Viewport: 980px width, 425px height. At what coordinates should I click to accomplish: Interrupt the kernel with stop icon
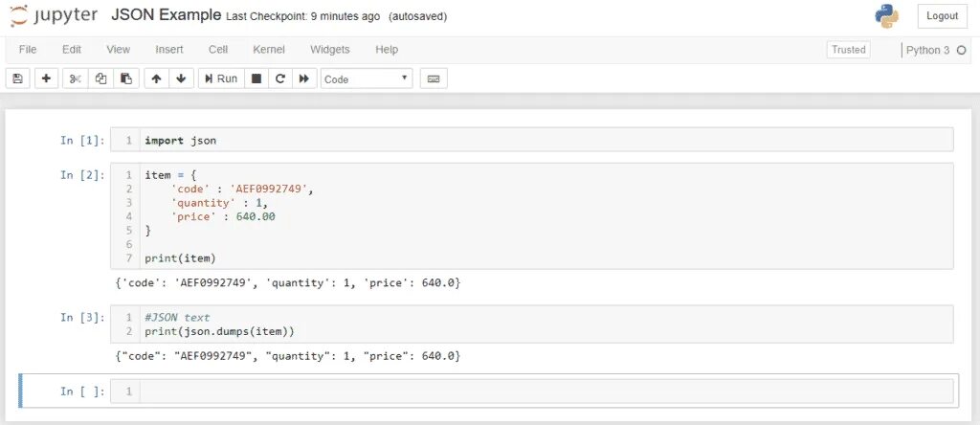click(256, 78)
